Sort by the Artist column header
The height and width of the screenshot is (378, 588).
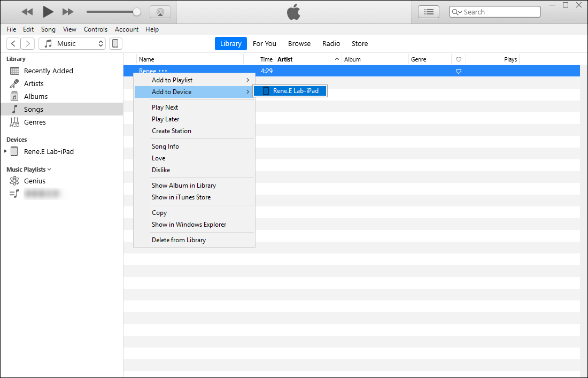pos(308,59)
